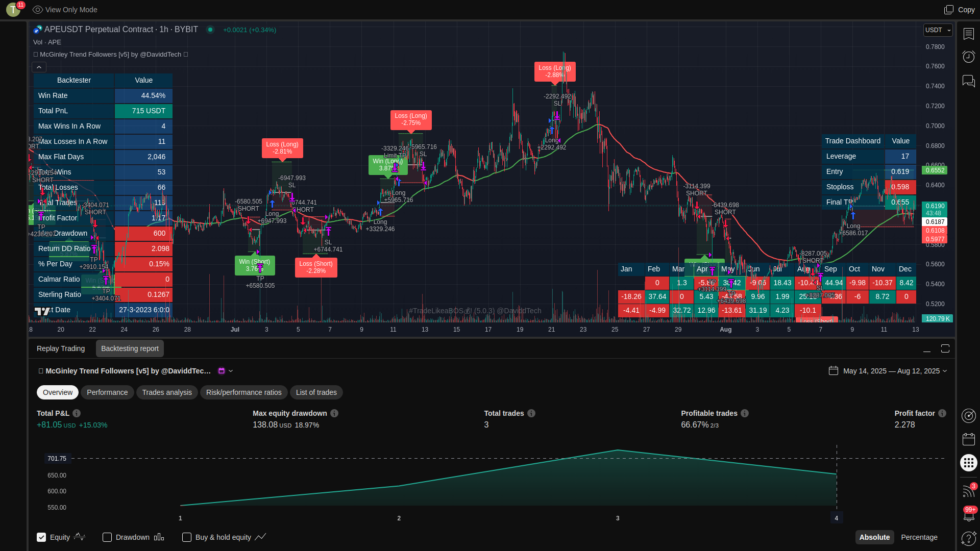Click the View Only Mode eye icon
The image size is (980, 551).
click(38, 10)
